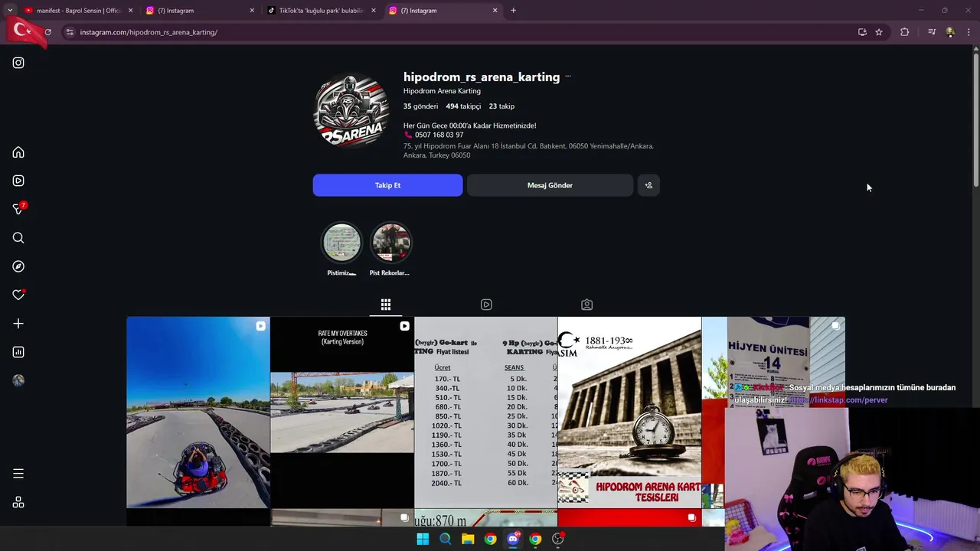This screenshot has height=551, width=980.
Task: Select the tagged photos tab
Action: [x=586, y=305]
